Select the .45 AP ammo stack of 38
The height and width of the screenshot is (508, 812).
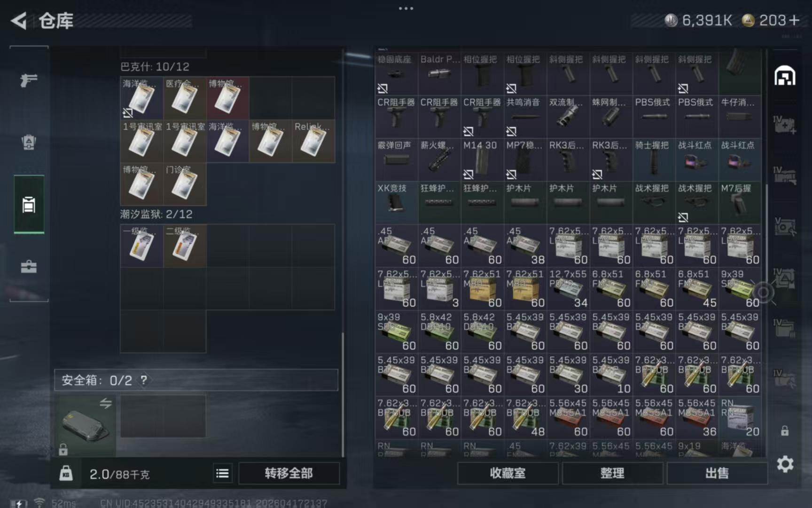coord(525,245)
